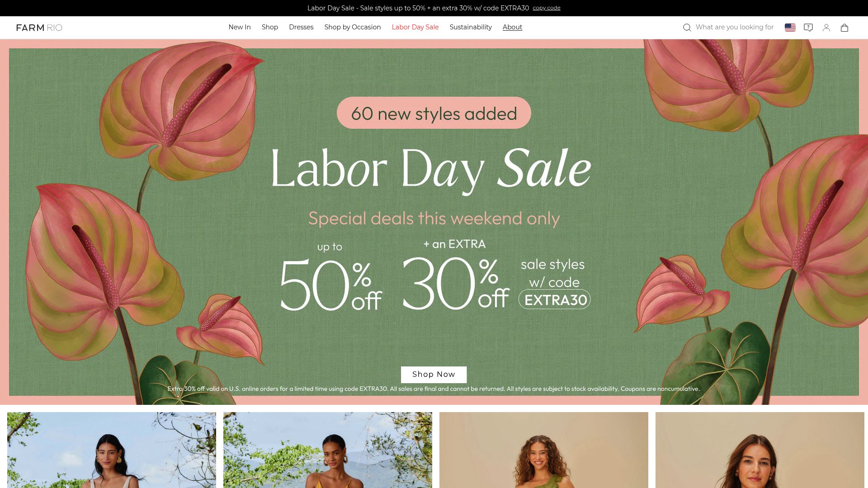Open the help chat icon
Screen dimensions: 868x488
pyautogui.click(x=808, y=28)
